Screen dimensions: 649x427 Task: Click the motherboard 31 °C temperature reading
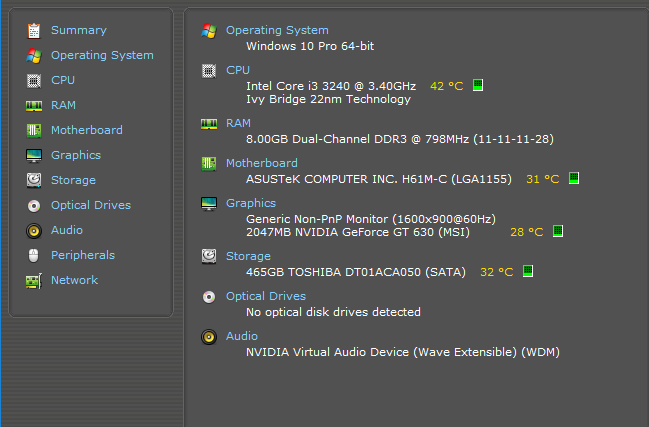click(543, 179)
